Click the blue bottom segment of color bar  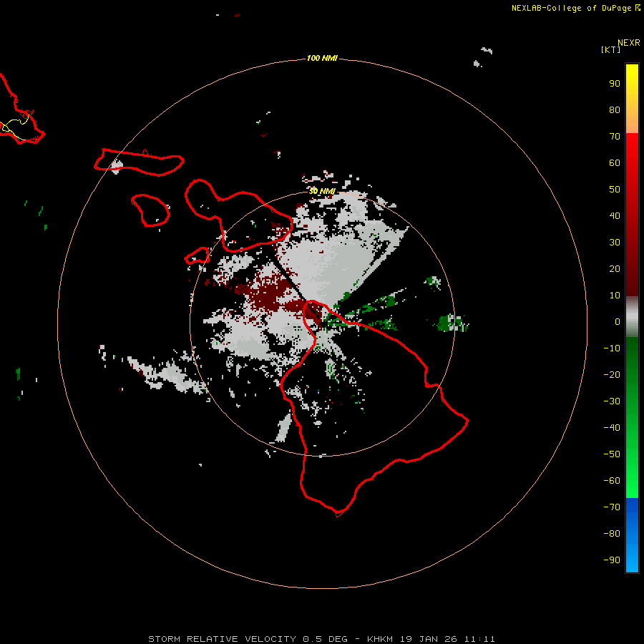tap(632, 535)
